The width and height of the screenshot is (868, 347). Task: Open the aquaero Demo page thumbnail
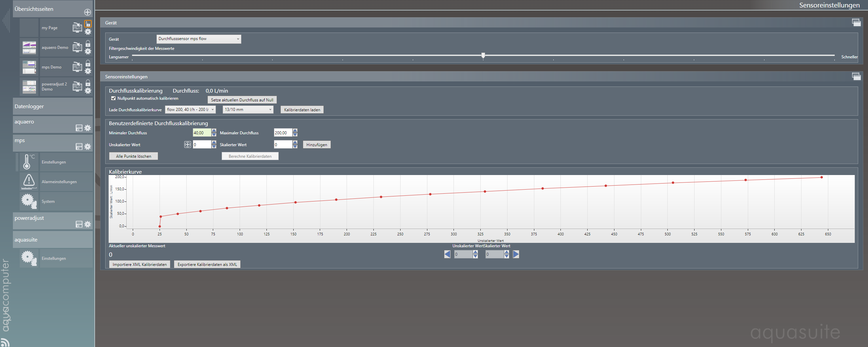pos(29,47)
